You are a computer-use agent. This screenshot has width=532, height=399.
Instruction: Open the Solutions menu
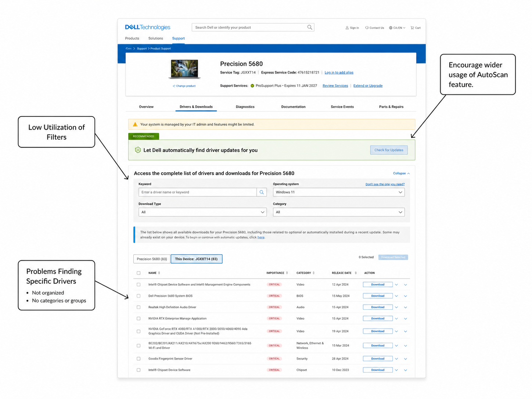[155, 38]
